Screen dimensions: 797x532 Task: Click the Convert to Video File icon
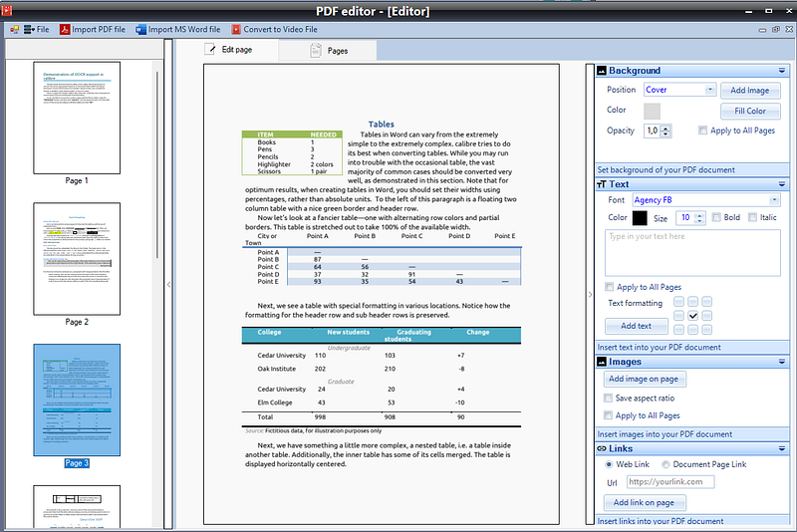(236, 30)
